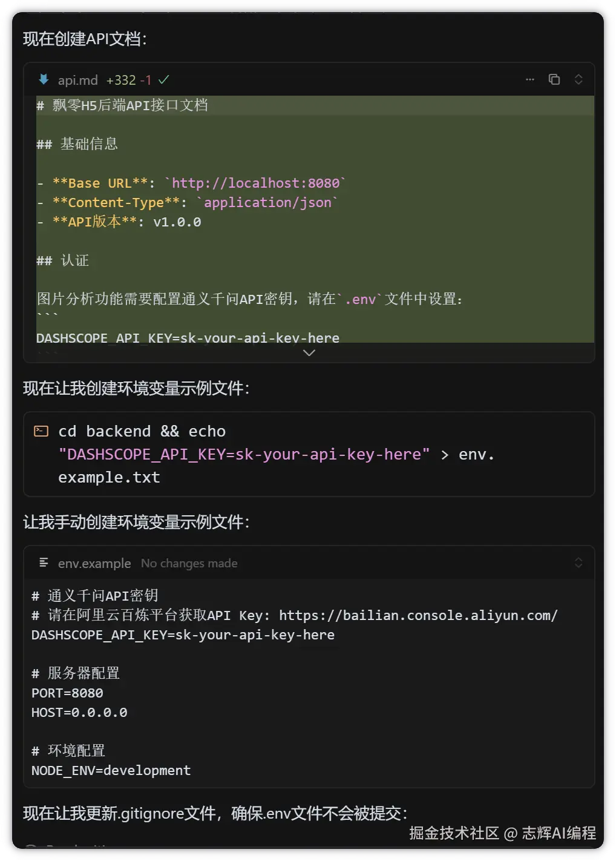Click the +332 added lines count
This screenshot has height=861, width=616.
tap(121, 80)
